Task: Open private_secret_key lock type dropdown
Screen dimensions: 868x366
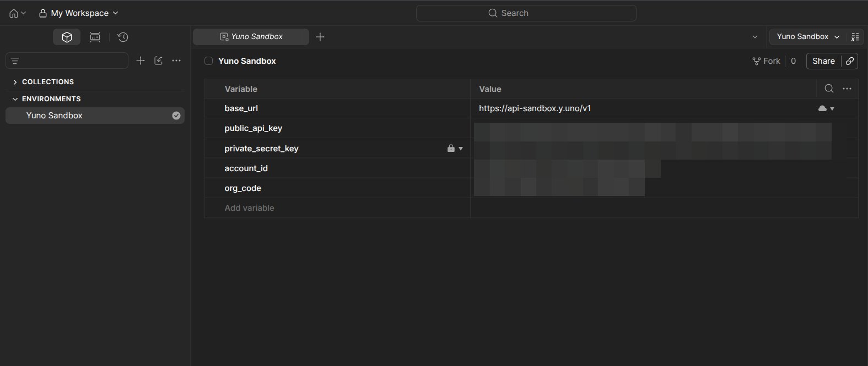Action: pyautogui.click(x=455, y=149)
